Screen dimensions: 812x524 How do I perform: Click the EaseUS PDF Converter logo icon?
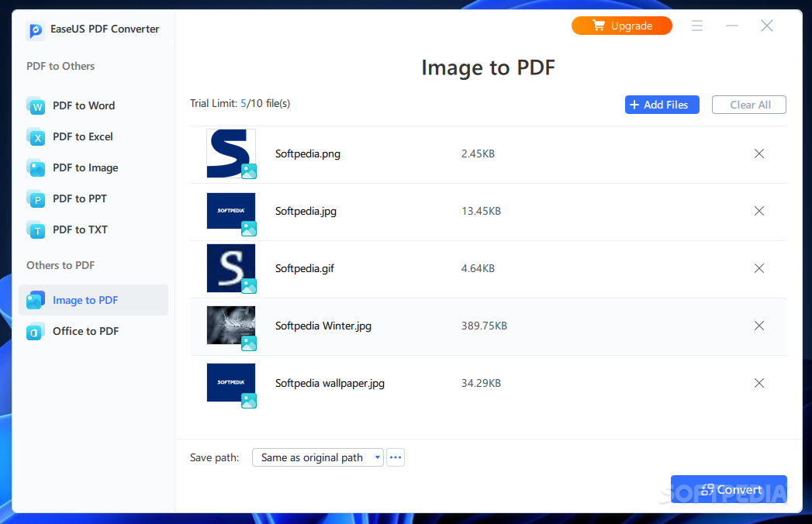pos(35,30)
